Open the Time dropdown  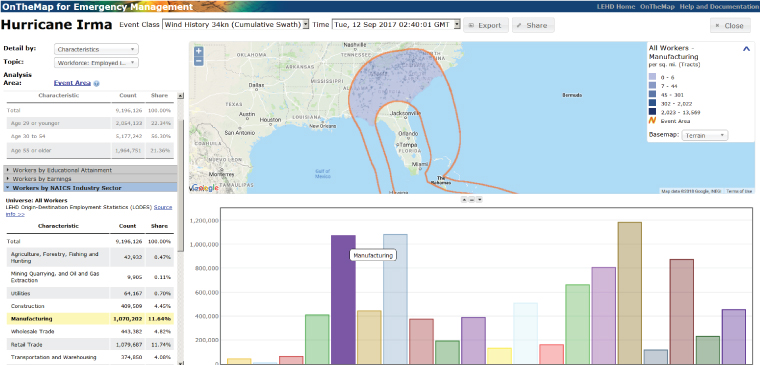click(396, 25)
